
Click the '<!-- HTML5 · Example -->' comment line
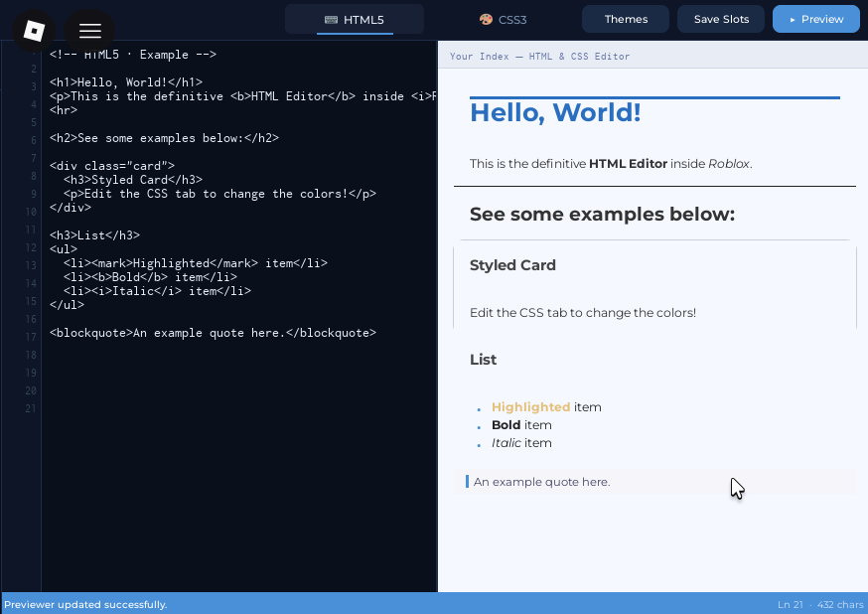(x=133, y=55)
